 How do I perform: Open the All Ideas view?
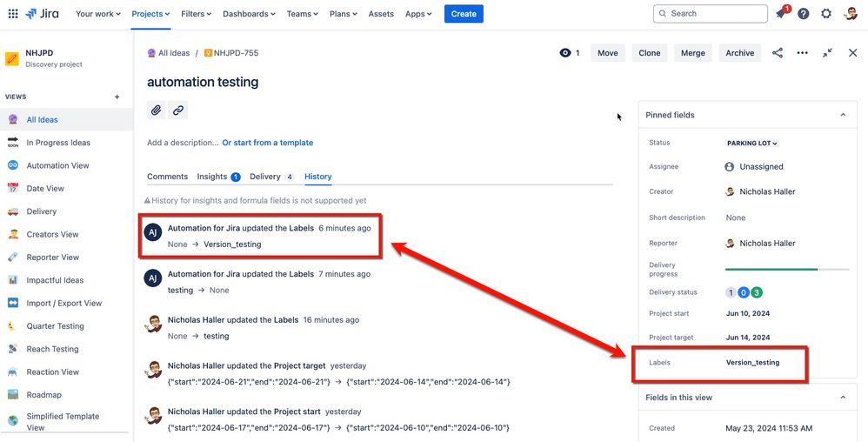coord(66,120)
